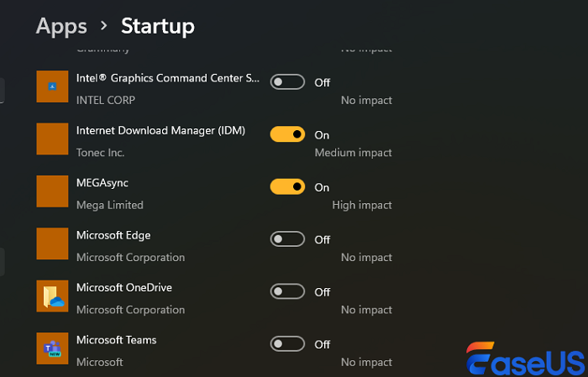Image resolution: width=588 pixels, height=377 pixels.
Task: Click Microsoft Corporation publisher under Microsoft Edge
Action: 130,258
